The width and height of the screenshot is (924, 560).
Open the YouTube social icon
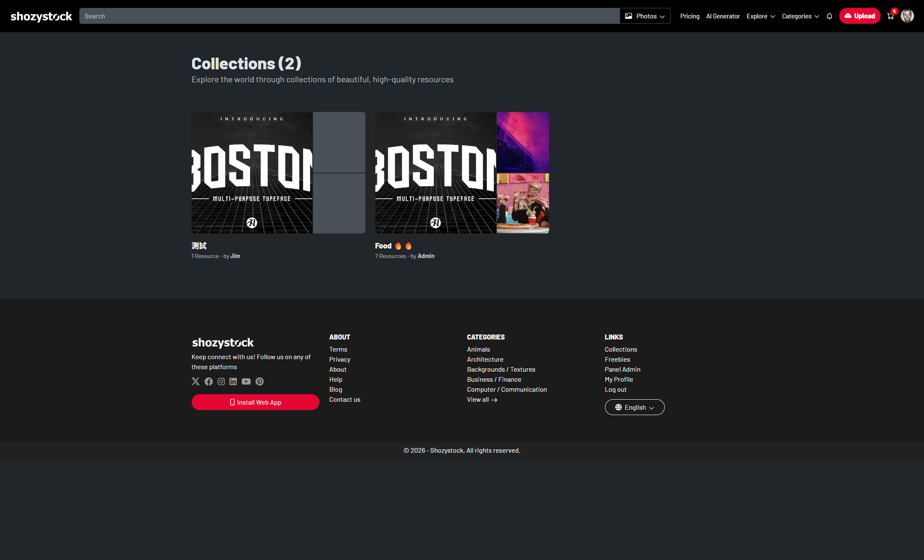(246, 381)
